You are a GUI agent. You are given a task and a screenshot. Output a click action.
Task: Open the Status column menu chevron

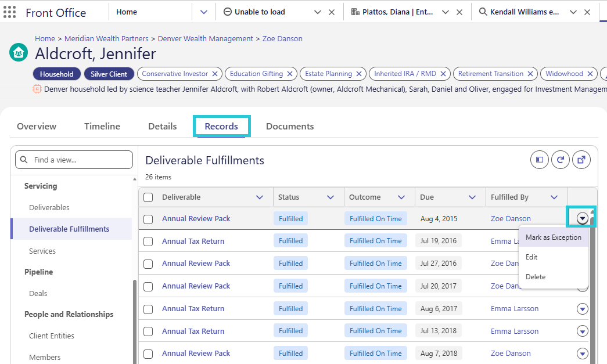pyautogui.click(x=330, y=197)
